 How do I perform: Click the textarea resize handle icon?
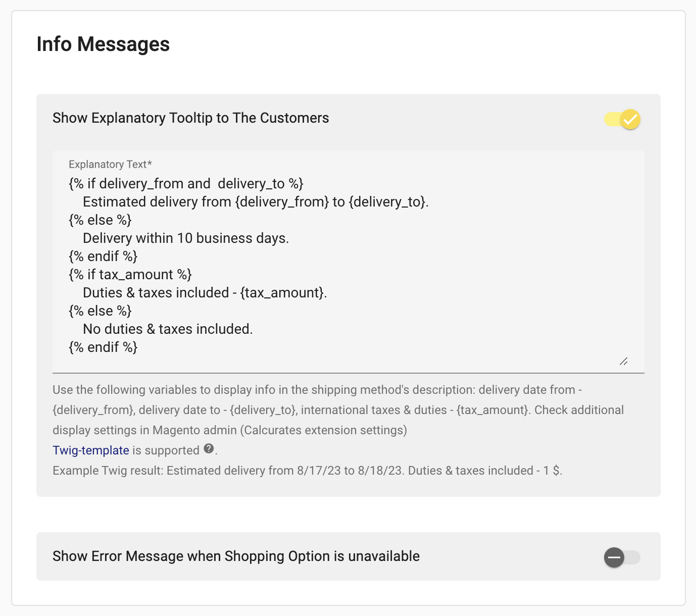pyautogui.click(x=624, y=362)
